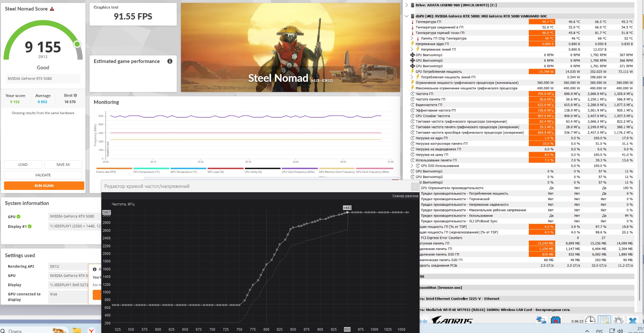Click the MediaTek Wi-Fi 6E MT7922 header
The height and width of the screenshot is (333, 644).
(527, 310)
